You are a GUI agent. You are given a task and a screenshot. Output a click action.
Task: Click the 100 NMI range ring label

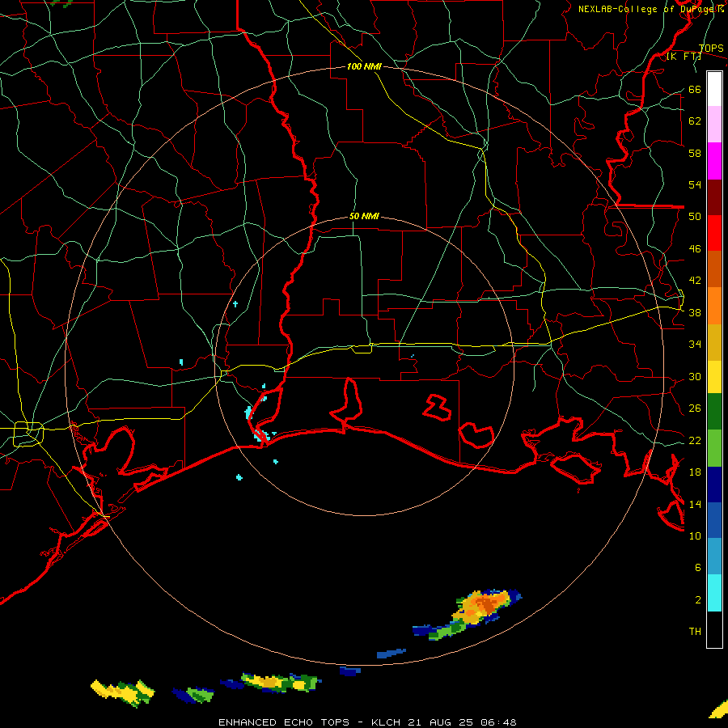[364, 66]
